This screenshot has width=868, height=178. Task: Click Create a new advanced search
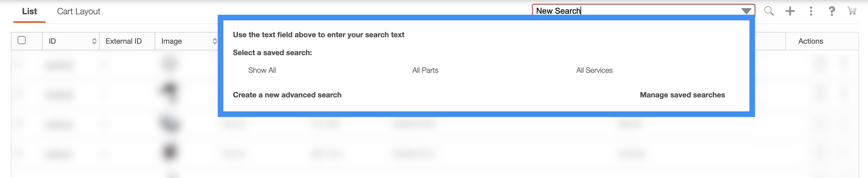tap(287, 95)
